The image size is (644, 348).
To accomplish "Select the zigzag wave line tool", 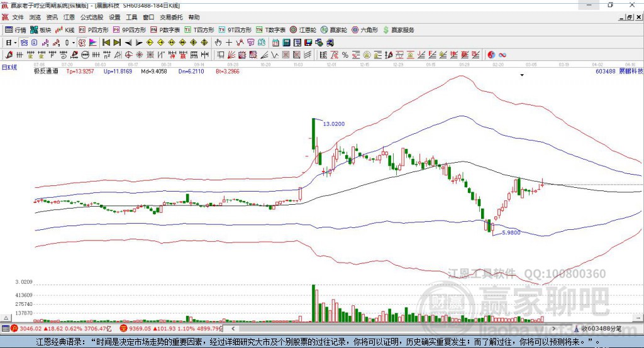I will [x=275, y=55].
